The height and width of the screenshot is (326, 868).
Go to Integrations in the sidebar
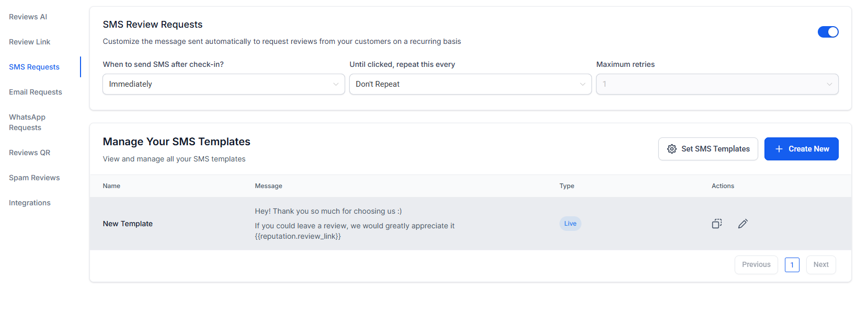point(30,203)
